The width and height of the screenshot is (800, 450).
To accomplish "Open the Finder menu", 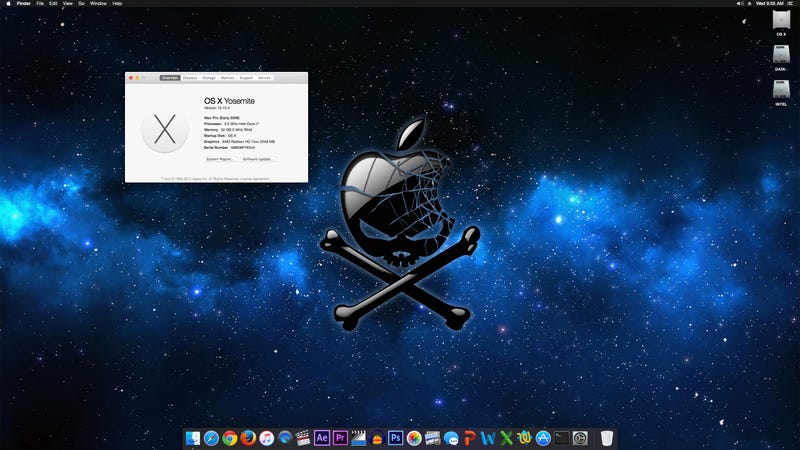I will pyautogui.click(x=23, y=3).
